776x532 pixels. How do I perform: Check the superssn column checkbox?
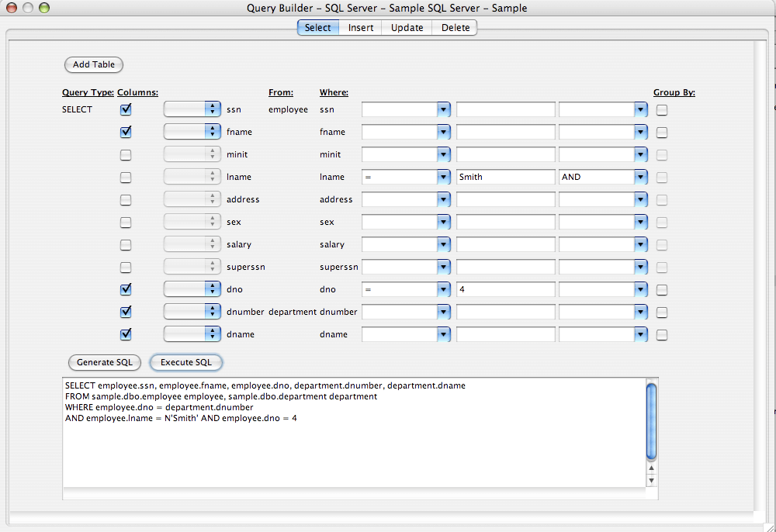pos(126,267)
